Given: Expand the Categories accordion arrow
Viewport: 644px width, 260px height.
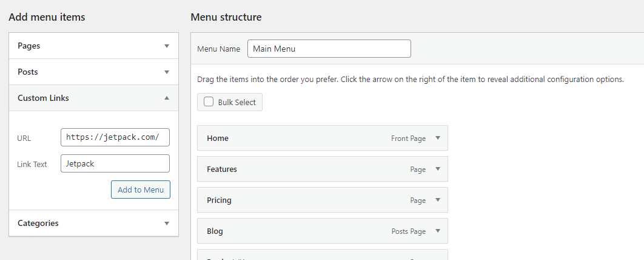Looking at the screenshot, I should pyautogui.click(x=167, y=224).
